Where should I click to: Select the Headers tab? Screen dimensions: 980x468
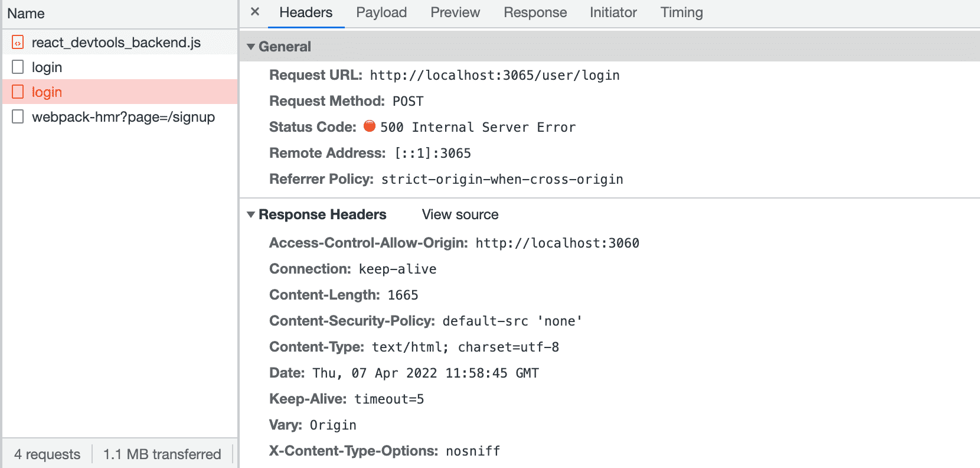pos(306,12)
